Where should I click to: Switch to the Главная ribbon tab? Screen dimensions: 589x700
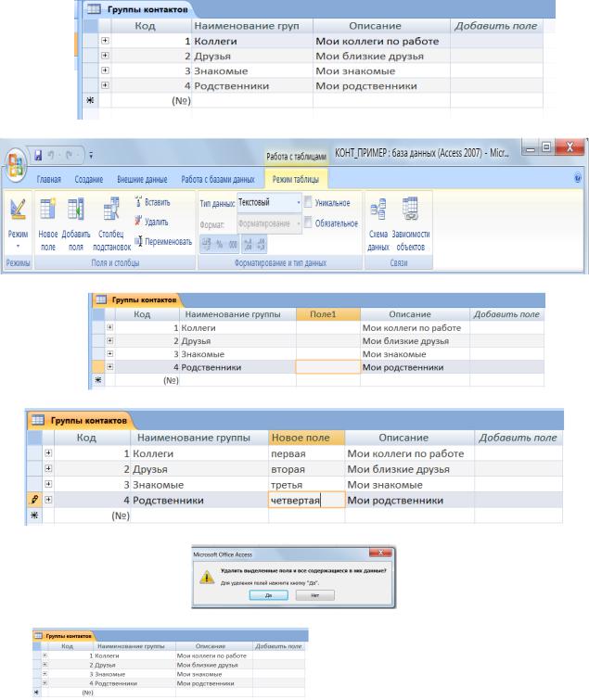tap(48, 180)
